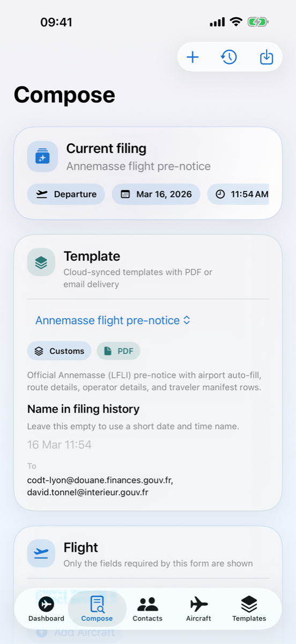The width and height of the screenshot is (296, 644).
Task: Switch to the Contacts tab
Action: (x=147, y=609)
